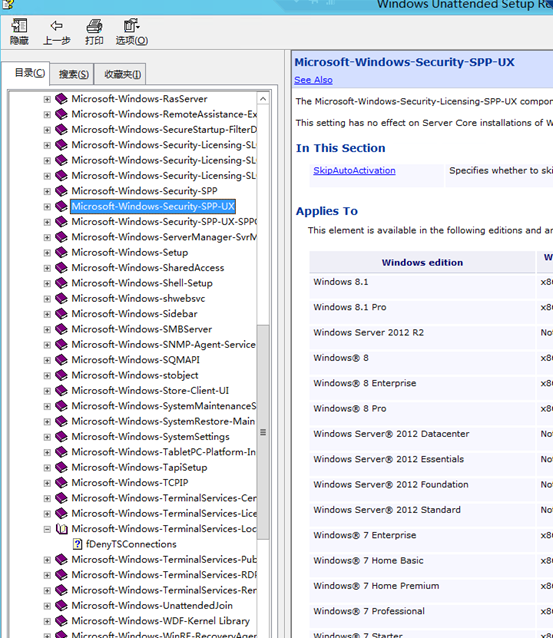Image resolution: width=553 pixels, height=638 pixels.
Task: Expand the Microsoft-Windows-Security-SPP node
Action: coord(47,191)
